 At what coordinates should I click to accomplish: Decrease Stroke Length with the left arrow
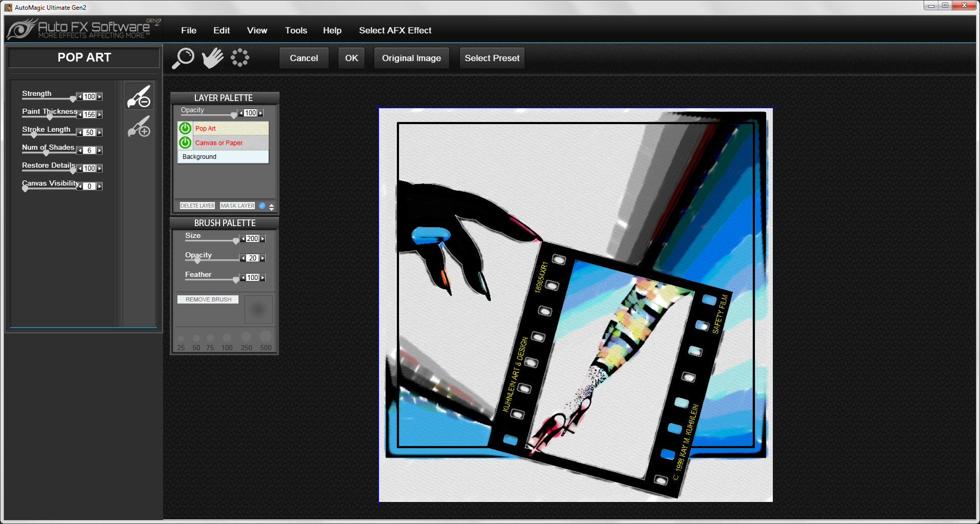79,132
